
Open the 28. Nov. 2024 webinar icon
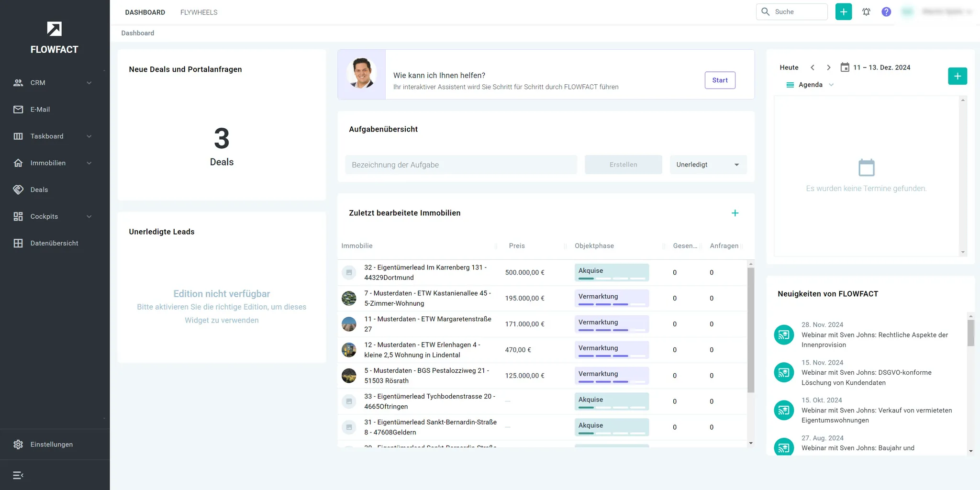click(x=784, y=334)
